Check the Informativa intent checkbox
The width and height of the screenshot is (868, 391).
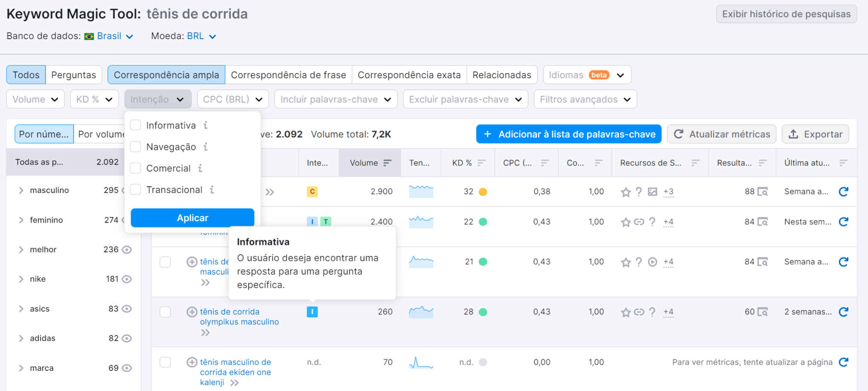pos(135,125)
